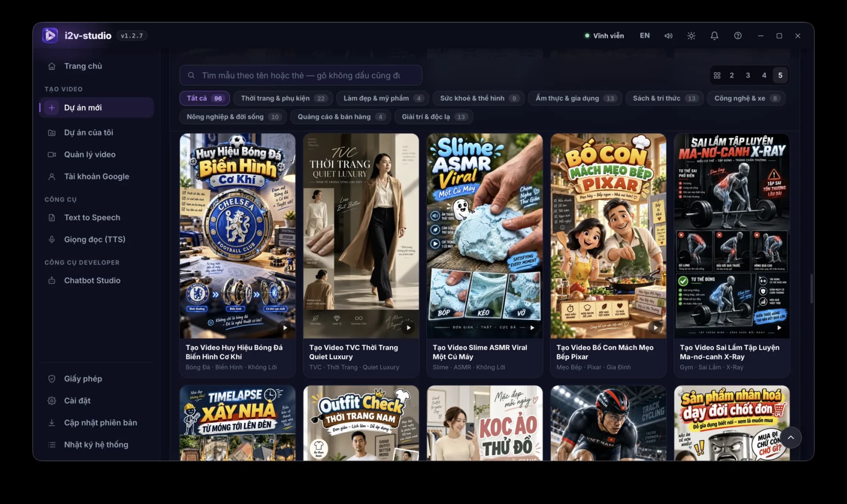This screenshot has height=504, width=847.
Task: Open Cài đặt settings
Action: pos(96,401)
